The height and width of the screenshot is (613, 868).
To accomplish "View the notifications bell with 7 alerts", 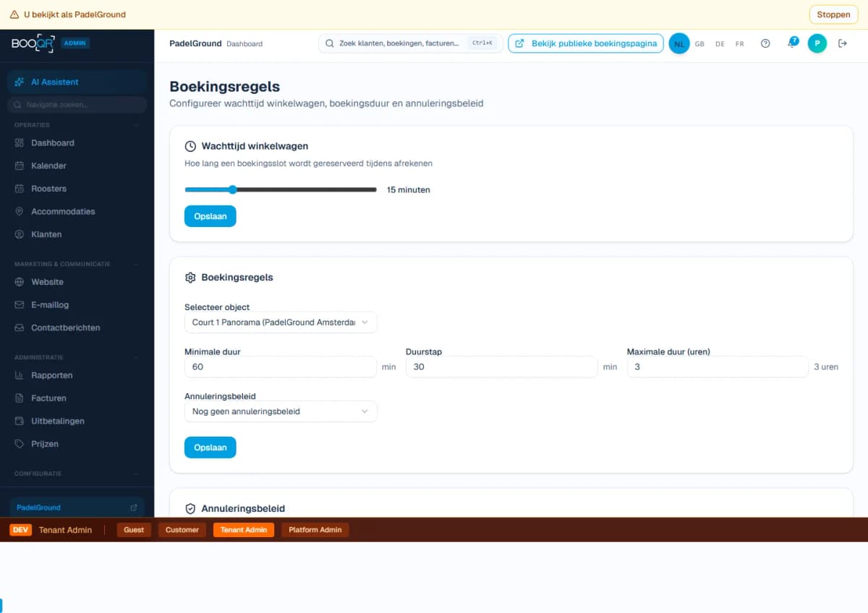I will (x=793, y=43).
